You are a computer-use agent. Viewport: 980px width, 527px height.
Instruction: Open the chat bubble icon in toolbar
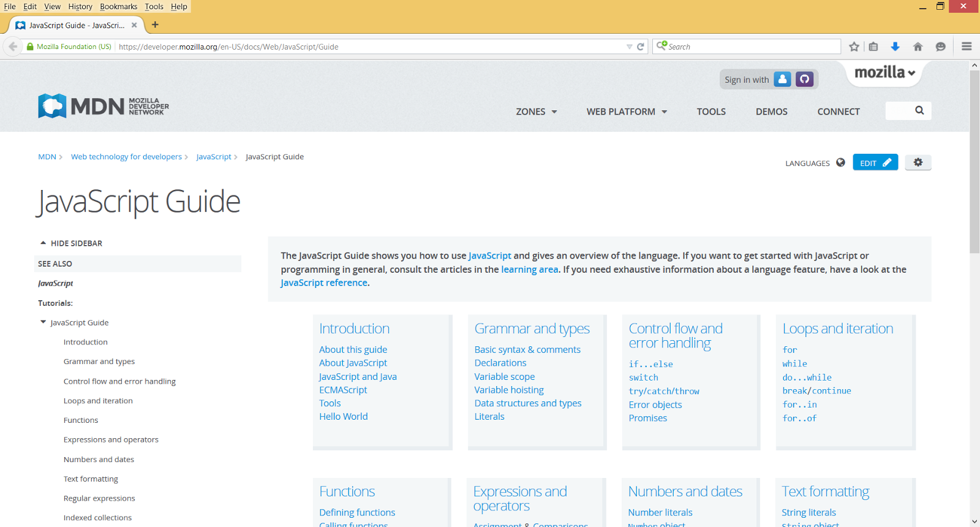point(941,47)
